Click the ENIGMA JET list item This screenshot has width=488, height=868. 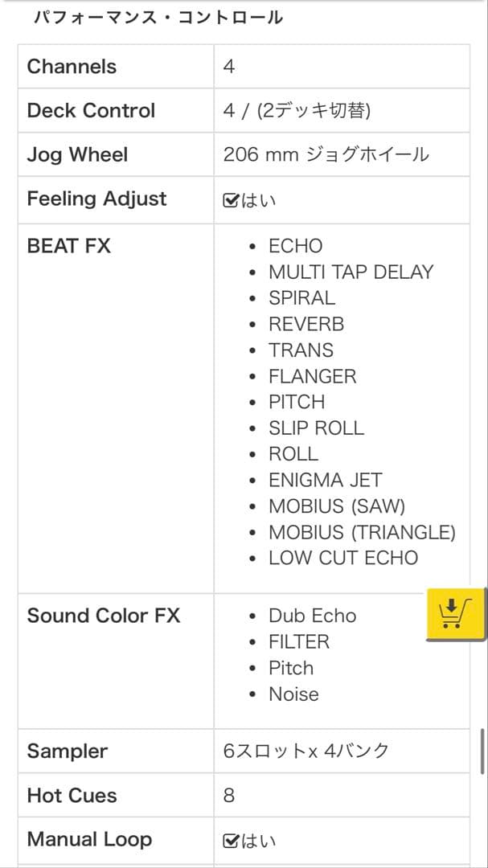coord(325,479)
